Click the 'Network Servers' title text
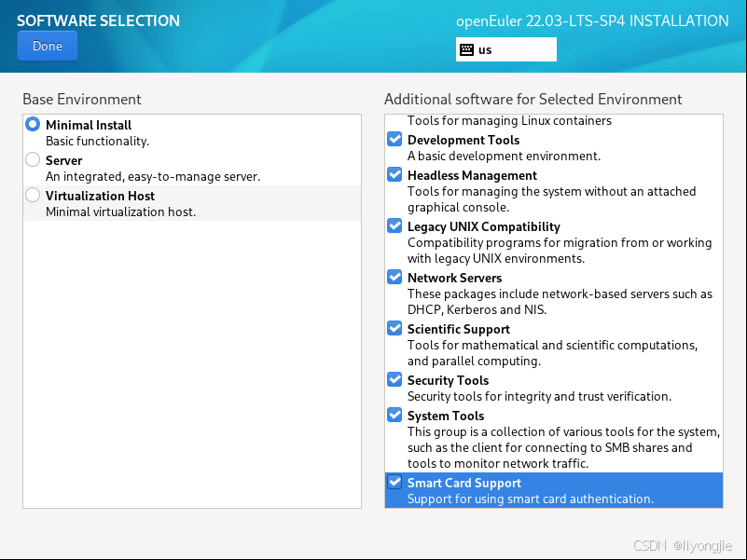The height and width of the screenshot is (560, 747). click(454, 278)
